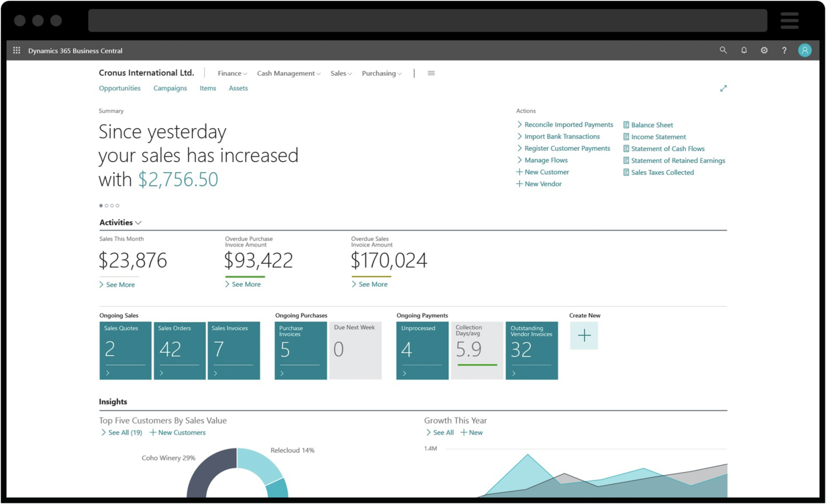Open the Outstanding Vendor Invoices tile
The image size is (826, 504).
point(531,350)
